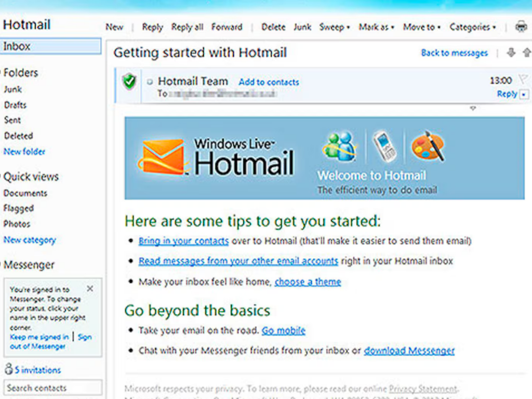The height and width of the screenshot is (399, 532).
Task: Click the Forward toolbar button
Action: (227, 27)
